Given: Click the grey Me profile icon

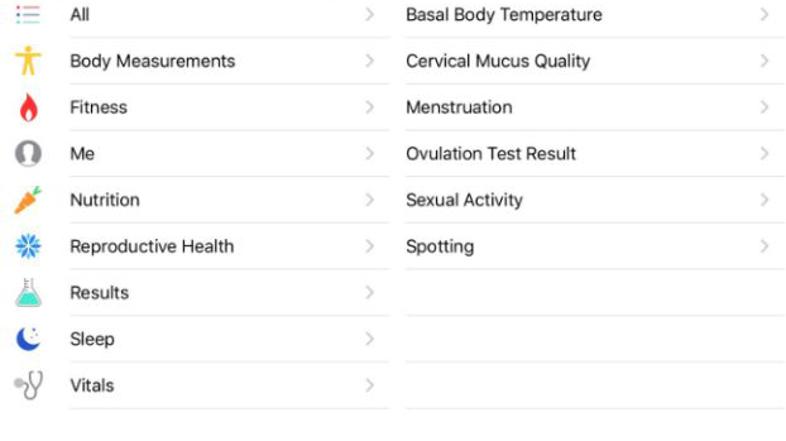Looking at the screenshot, I should coord(28,153).
